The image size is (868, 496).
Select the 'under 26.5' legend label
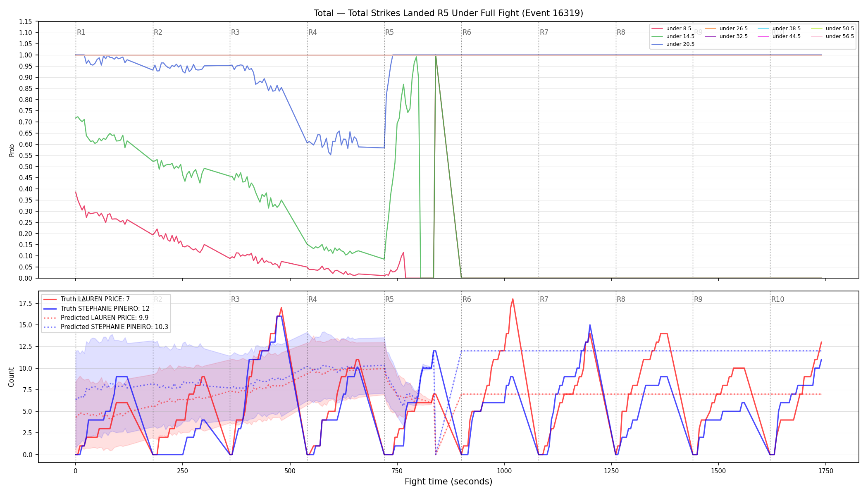pos(734,29)
